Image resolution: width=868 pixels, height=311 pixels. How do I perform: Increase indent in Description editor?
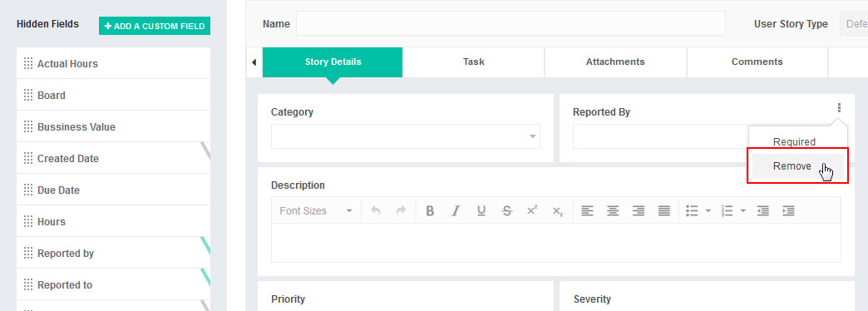788,211
